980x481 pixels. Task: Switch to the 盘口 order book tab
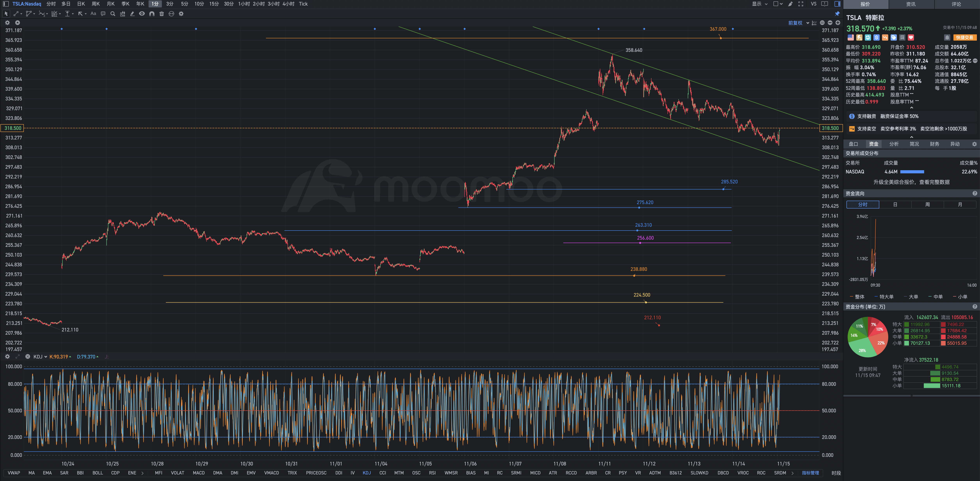coord(853,144)
